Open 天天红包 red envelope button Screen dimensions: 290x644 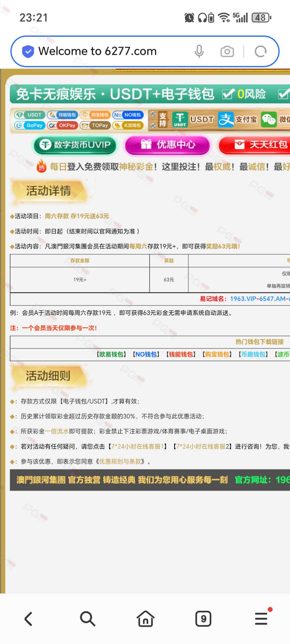pyautogui.click(x=255, y=145)
